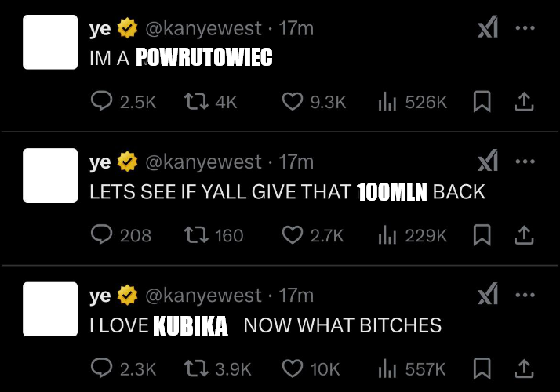560x392 pixels.
Task: Click the 17m timestamp on KUBIKA tweet
Action: [296, 295]
